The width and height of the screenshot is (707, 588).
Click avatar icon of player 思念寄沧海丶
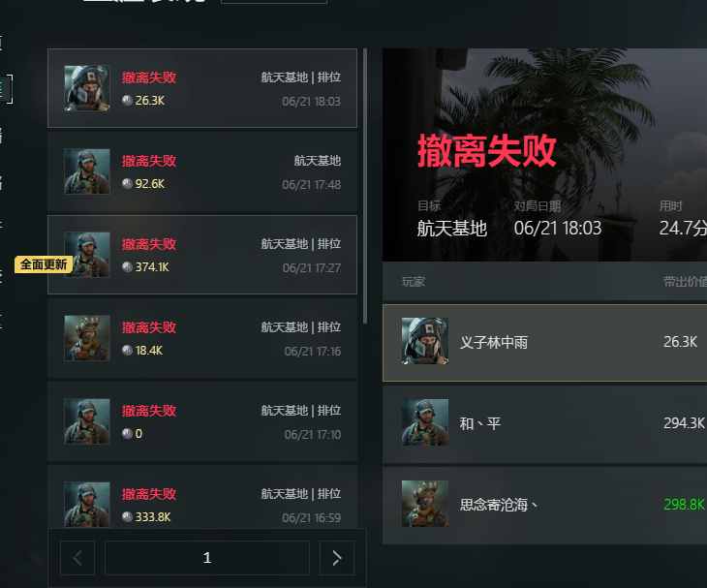tap(425, 504)
